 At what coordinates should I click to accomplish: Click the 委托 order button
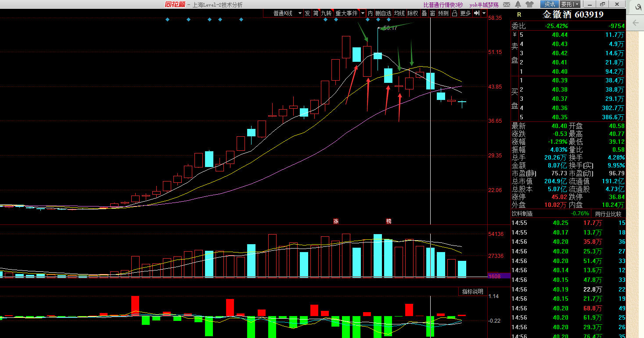(x=566, y=4)
